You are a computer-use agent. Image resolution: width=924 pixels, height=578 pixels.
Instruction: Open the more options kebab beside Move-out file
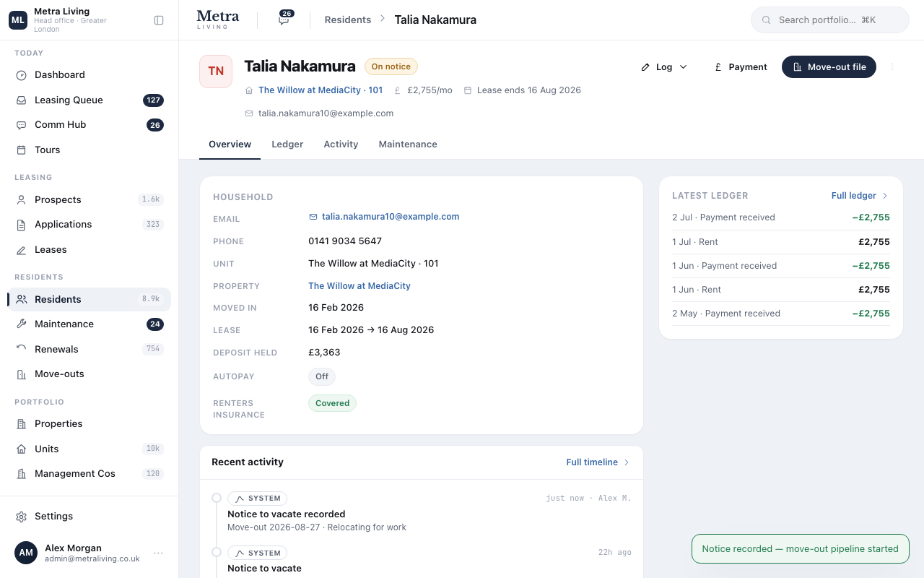click(892, 66)
